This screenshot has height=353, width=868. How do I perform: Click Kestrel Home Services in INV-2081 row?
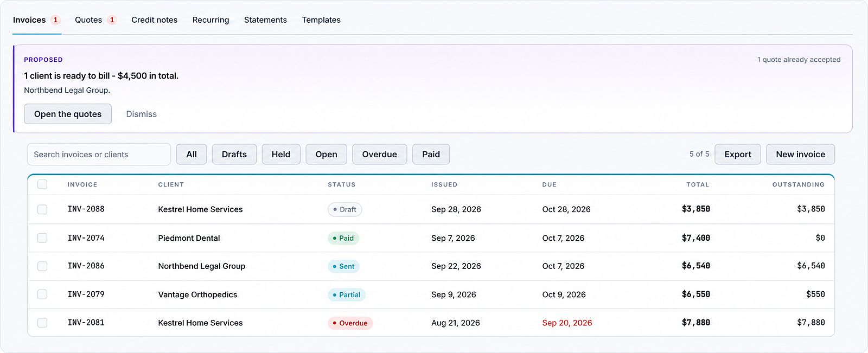tap(200, 323)
